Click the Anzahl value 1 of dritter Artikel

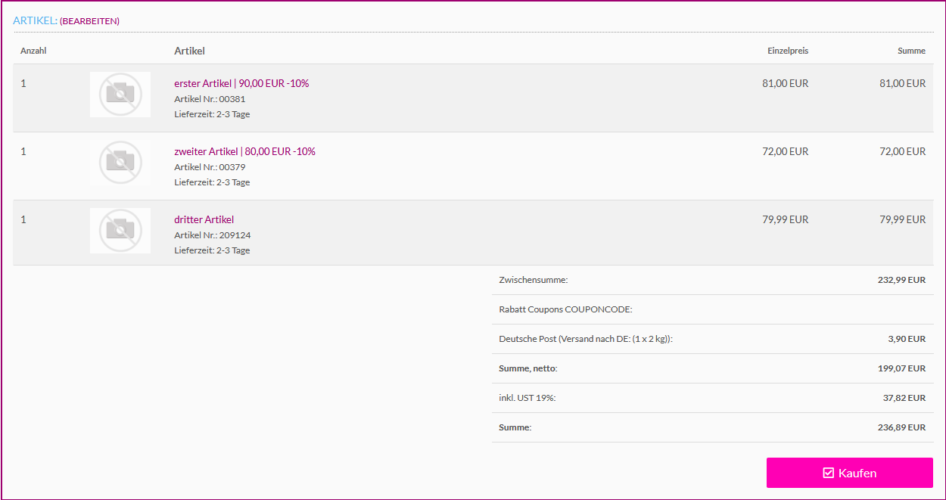pyautogui.click(x=24, y=220)
